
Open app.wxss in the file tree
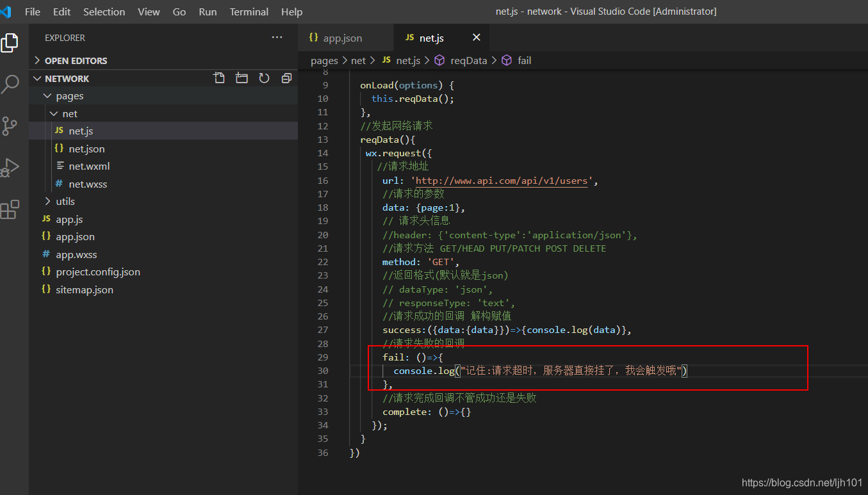click(x=163, y=254)
